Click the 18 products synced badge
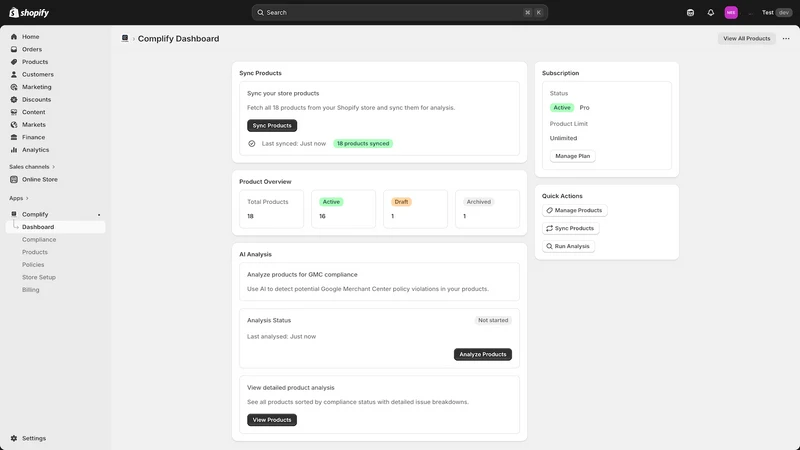The height and width of the screenshot is (450, 800). point(363,144)
